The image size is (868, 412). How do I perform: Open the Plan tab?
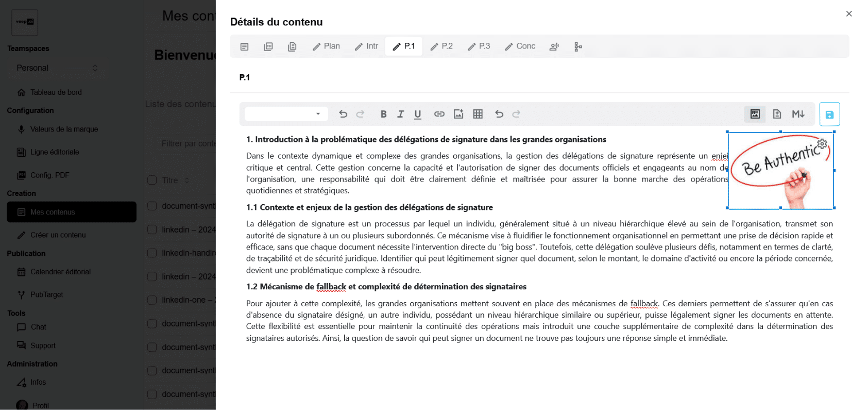327,46
